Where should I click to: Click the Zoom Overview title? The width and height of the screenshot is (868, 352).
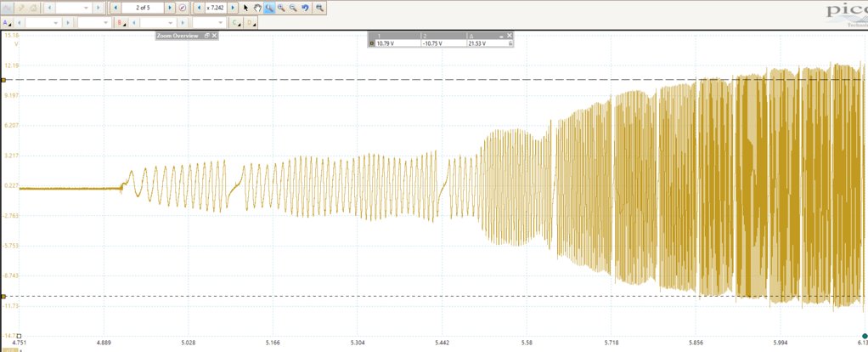click(178, 36)
